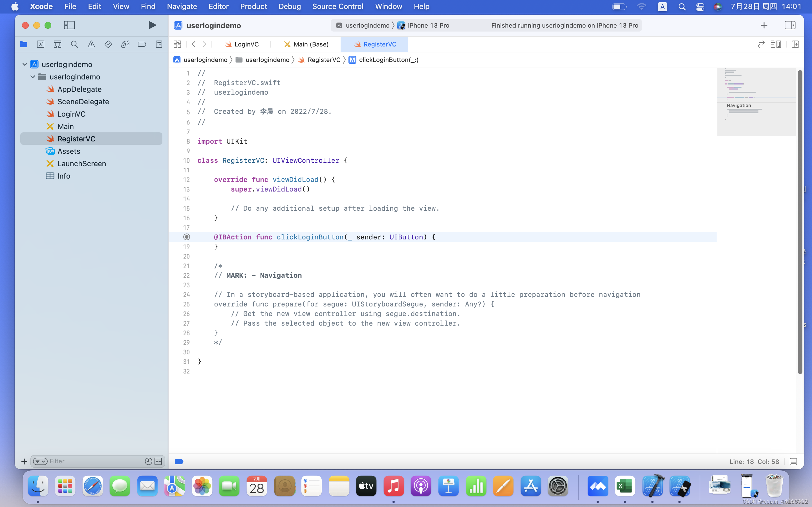Screen dimensions: 812x507
Task: Select SceneDelegate in the file navigator
Action: click(83, 102)
